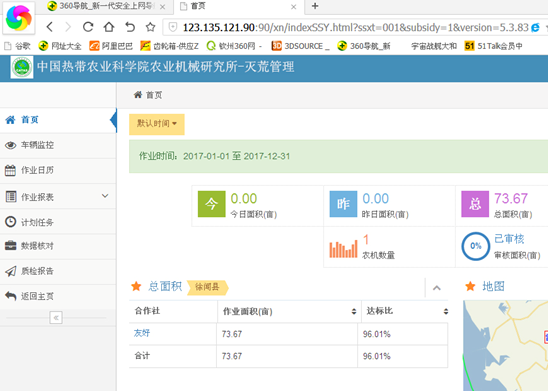This screenshot has height=391, width=548.
Task: Open 作业日历 in sidebar
Action: (x=58, y=171)
